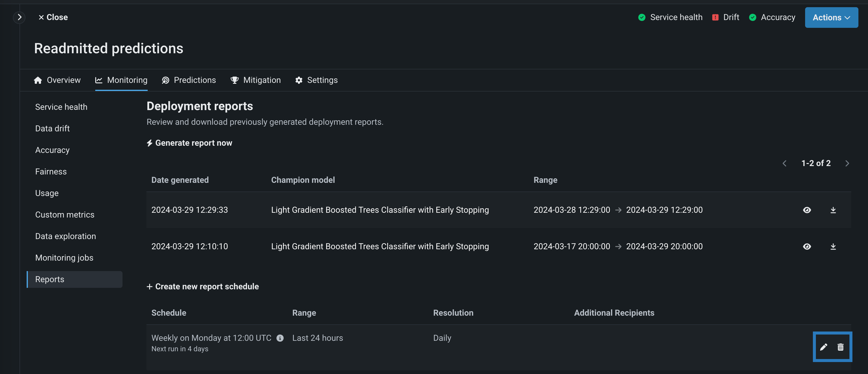This screenshot has width=868, height=374.
Task: Click the Drift status indicator
Action: [725, 17]
